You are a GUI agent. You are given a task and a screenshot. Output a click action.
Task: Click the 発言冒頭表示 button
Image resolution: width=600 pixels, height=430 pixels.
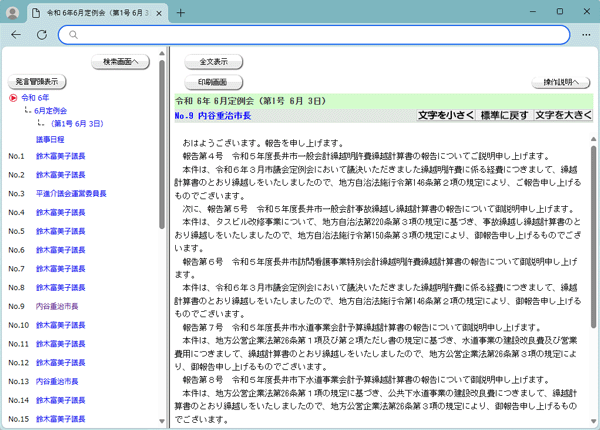pos(37,82)
